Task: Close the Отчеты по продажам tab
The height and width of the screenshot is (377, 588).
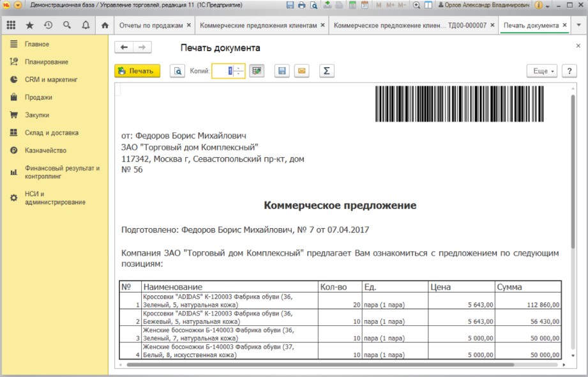Action: (189, 25)
